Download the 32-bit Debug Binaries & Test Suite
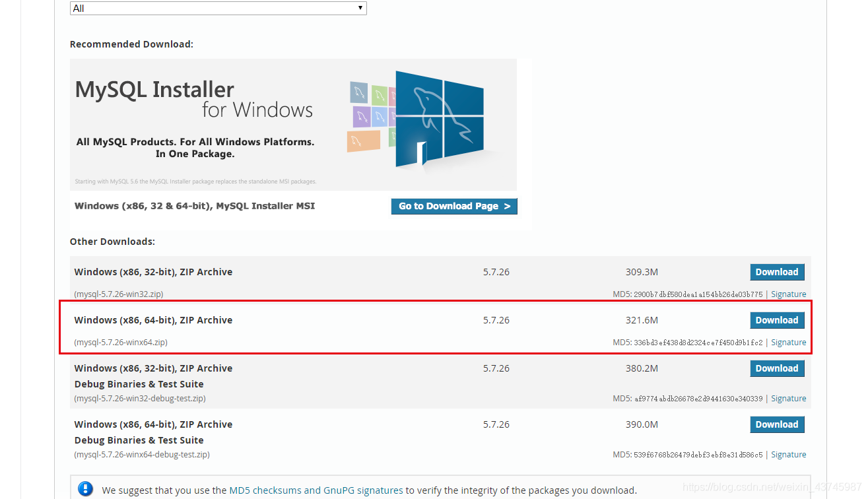The image size is (868, 499). 777,368
